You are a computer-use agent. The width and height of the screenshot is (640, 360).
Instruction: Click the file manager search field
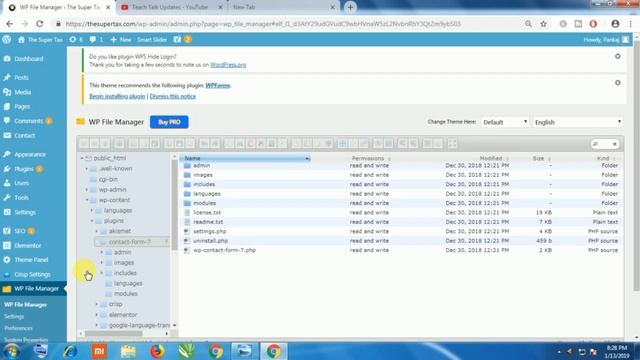pyautogui.click(x=604, y=144)
